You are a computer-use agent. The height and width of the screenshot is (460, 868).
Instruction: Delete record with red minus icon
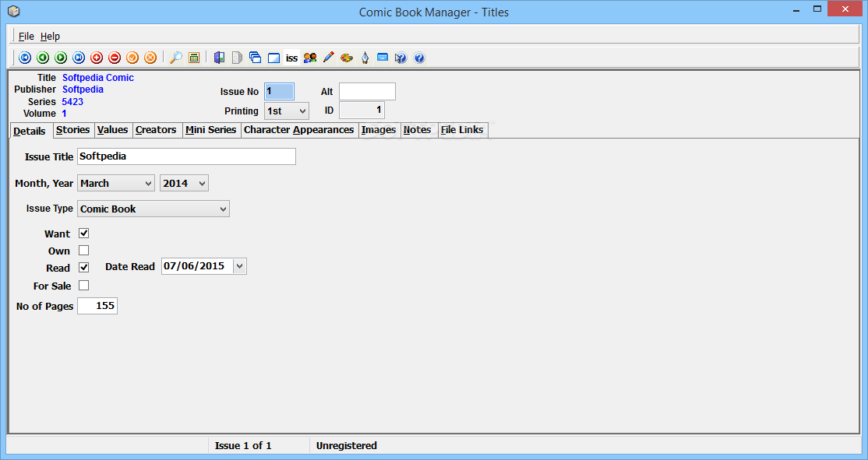click(x=115, y=58)
